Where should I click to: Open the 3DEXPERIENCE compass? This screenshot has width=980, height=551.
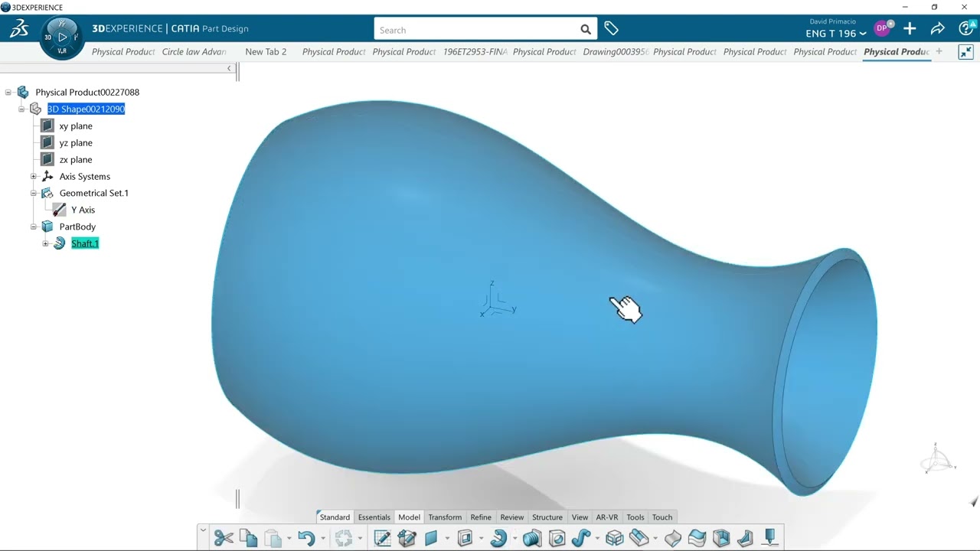[62, 37]
